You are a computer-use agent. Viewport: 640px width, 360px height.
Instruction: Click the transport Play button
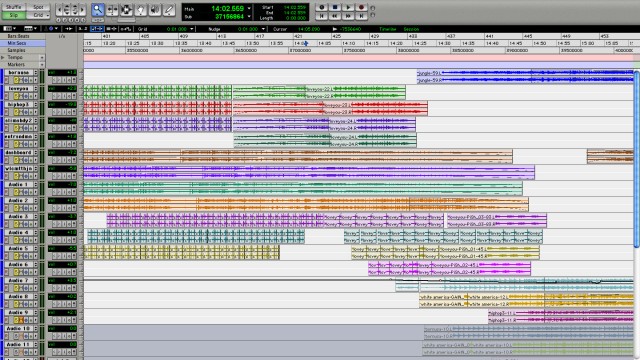[x=348, y=7]
